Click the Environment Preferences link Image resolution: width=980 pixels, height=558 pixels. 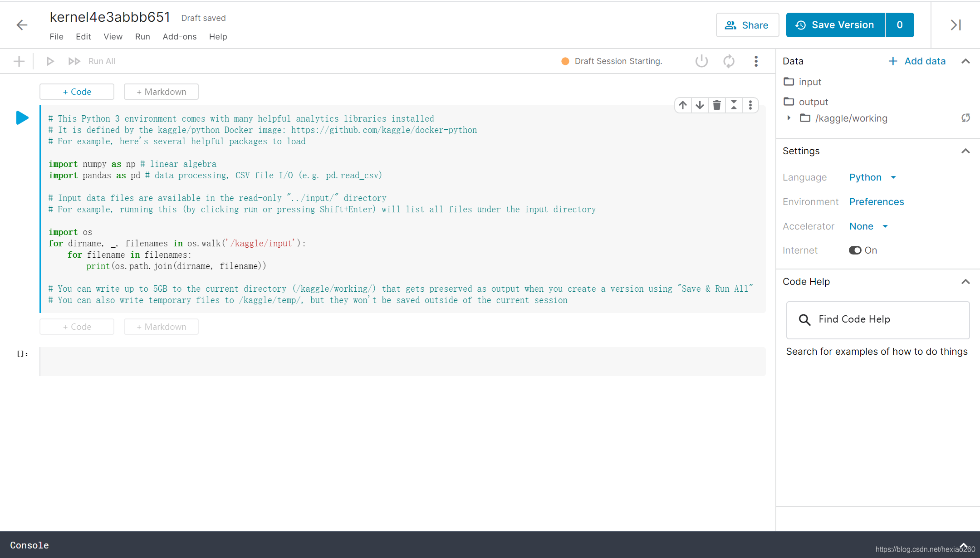coord(877,202)
